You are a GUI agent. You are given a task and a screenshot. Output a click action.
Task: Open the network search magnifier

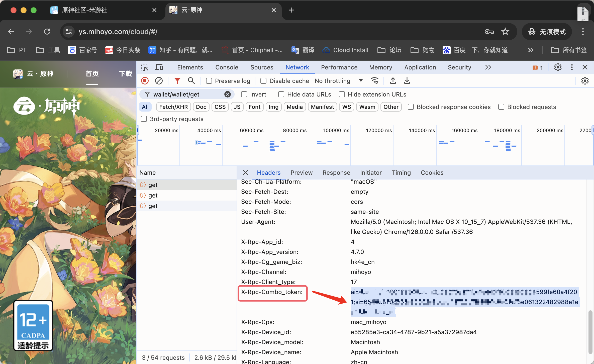coord(191,81)
